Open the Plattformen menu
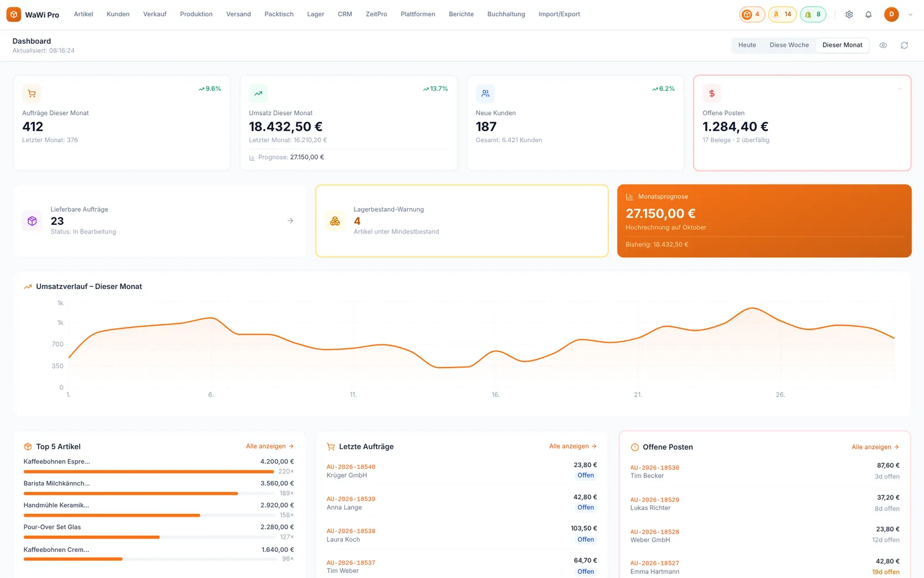Viewport: 924px width, 578px height. tap(418, 14)
